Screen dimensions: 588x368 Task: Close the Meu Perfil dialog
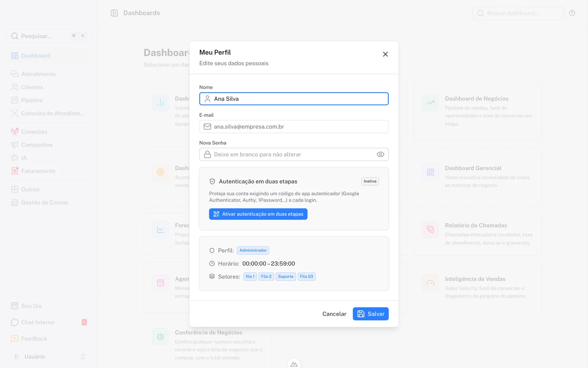[x=385, y=54]
